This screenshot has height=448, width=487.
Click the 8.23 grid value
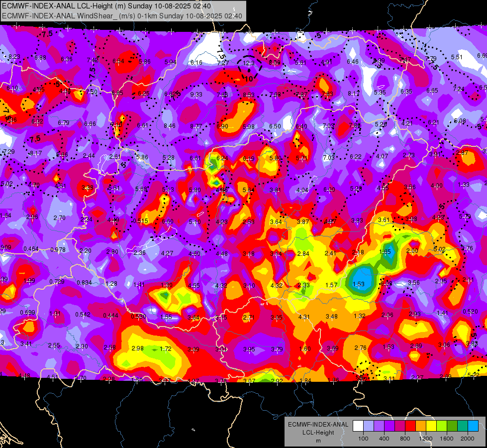(x=14, y=57)
